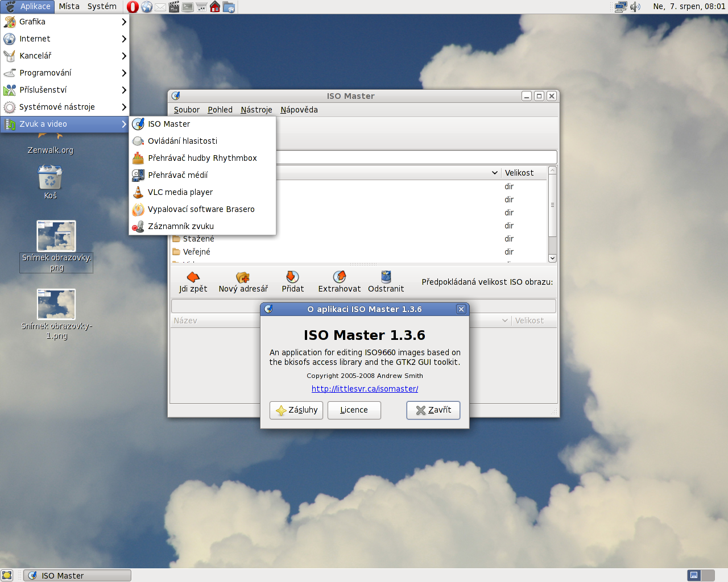The height and width of the screenshot is (582, 728).
Task: Launch ISO Master from the submenu
Action: [202, 124]
